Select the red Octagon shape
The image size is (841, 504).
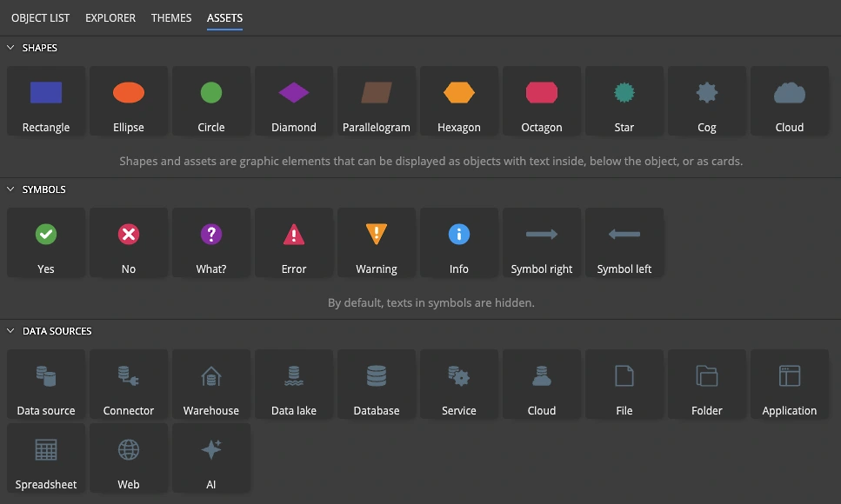542,101
